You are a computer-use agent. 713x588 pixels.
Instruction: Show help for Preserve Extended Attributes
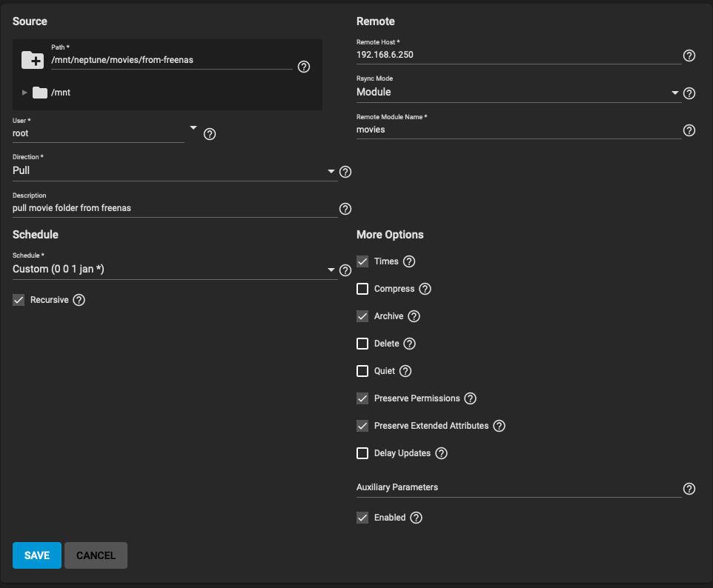pyautogui.click(x=499, y=426)
